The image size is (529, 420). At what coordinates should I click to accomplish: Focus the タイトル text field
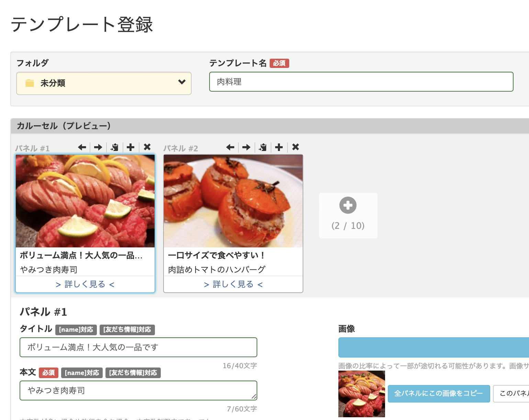[x=138, y=347]
